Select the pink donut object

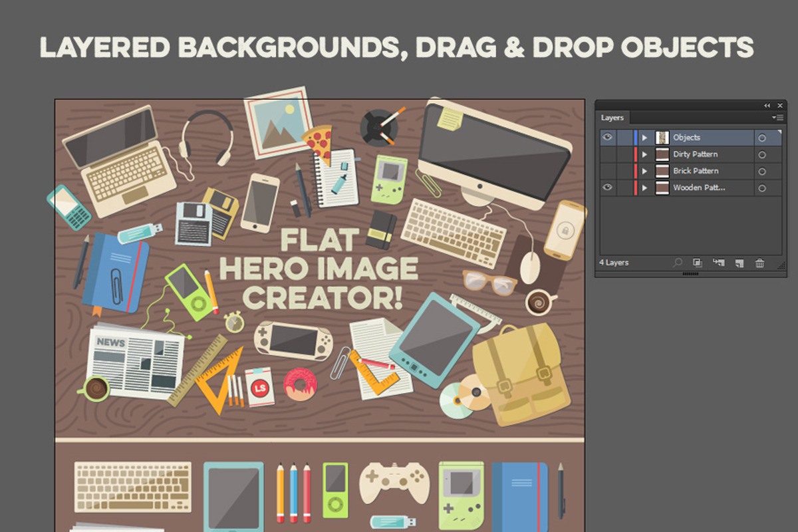click(300, 384)
